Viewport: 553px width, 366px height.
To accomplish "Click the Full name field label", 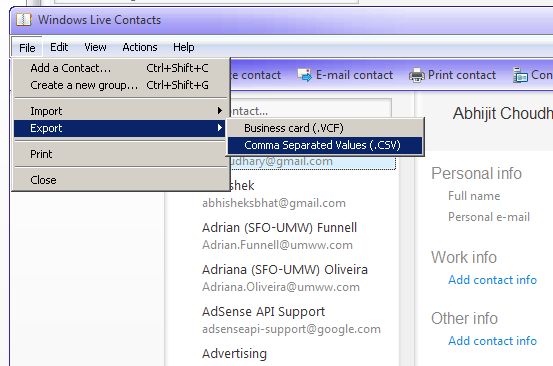I will 474,196.
